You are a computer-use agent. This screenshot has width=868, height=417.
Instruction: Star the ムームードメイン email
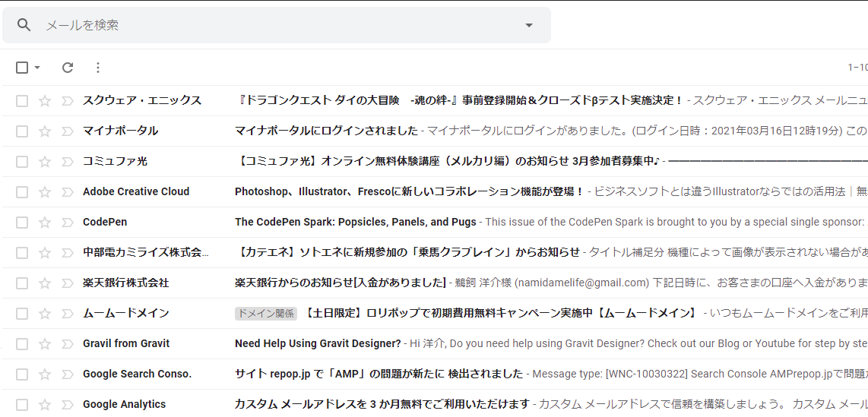click(45, 314)
